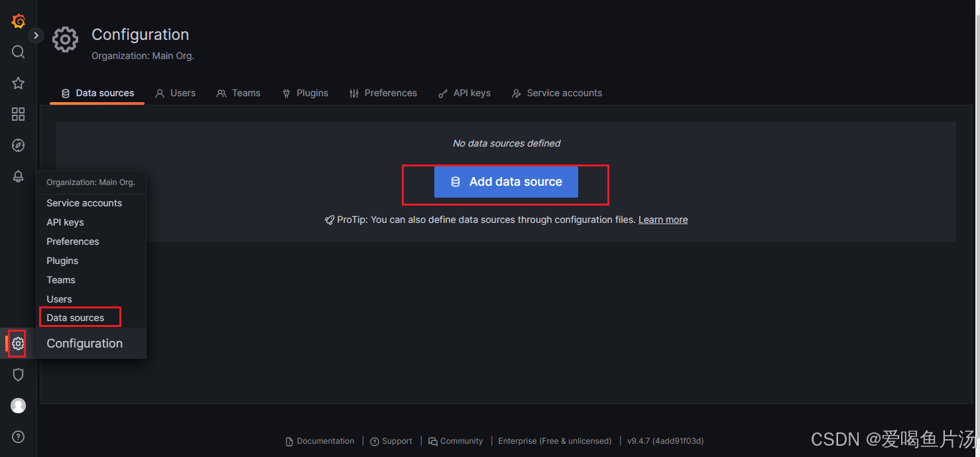
Task: Click the v9.4.7 version footer link
Action: click(x=665, y=441)
